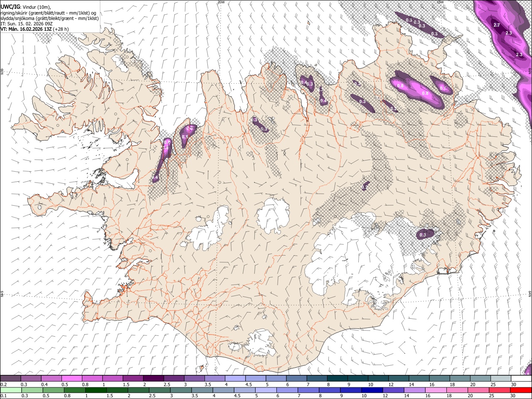Click the bright red 30 mm legend swatch
The image size is (532, 399).
pyautogui.click(x=521, y=390)
